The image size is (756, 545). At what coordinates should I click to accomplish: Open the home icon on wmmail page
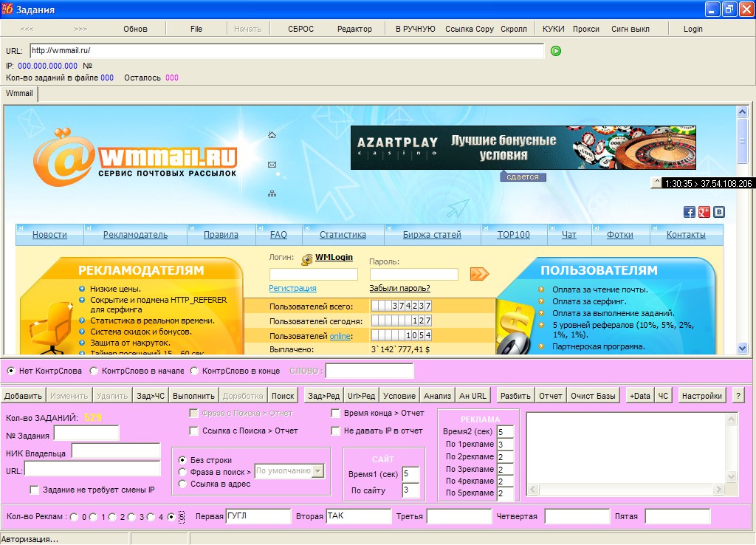coord(272,135)
